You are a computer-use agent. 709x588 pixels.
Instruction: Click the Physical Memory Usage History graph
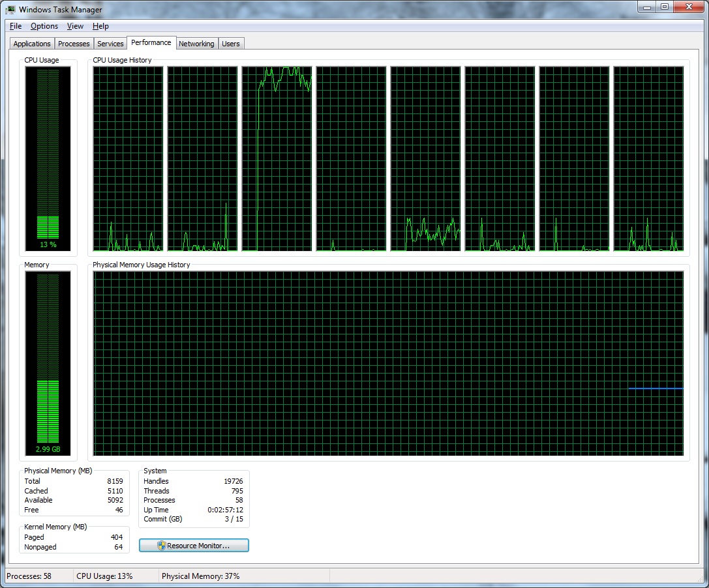tap(388, 363)
